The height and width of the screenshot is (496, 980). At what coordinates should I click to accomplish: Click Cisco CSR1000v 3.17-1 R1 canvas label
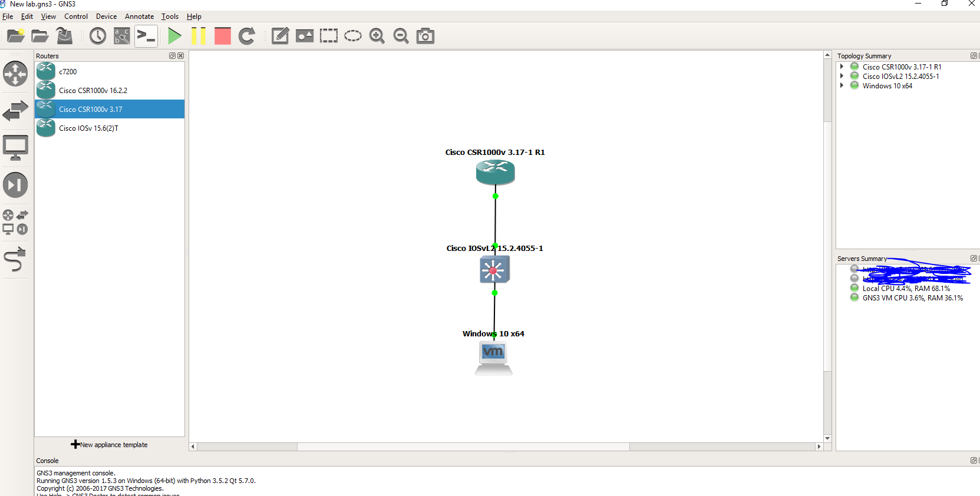[x=495, y=152]
